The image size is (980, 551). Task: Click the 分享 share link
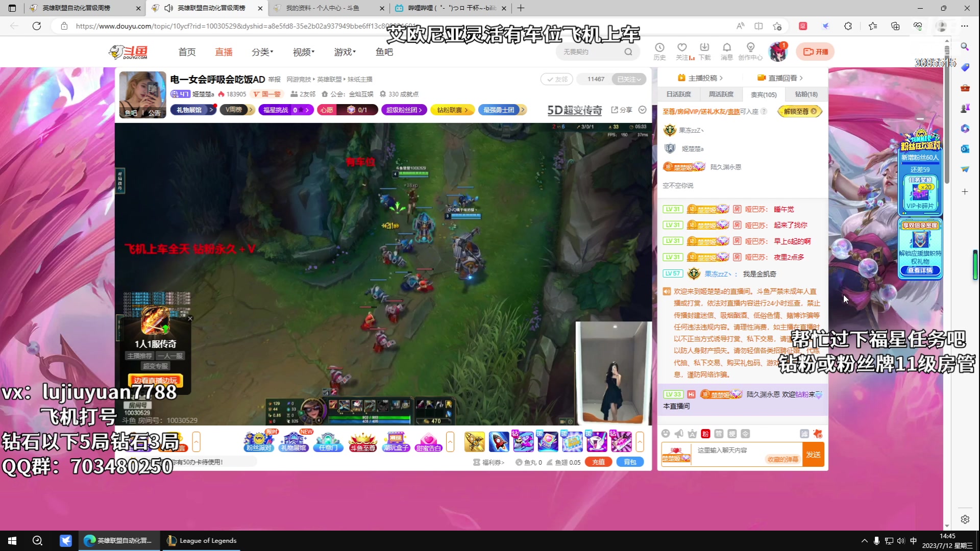pos(622,110)
